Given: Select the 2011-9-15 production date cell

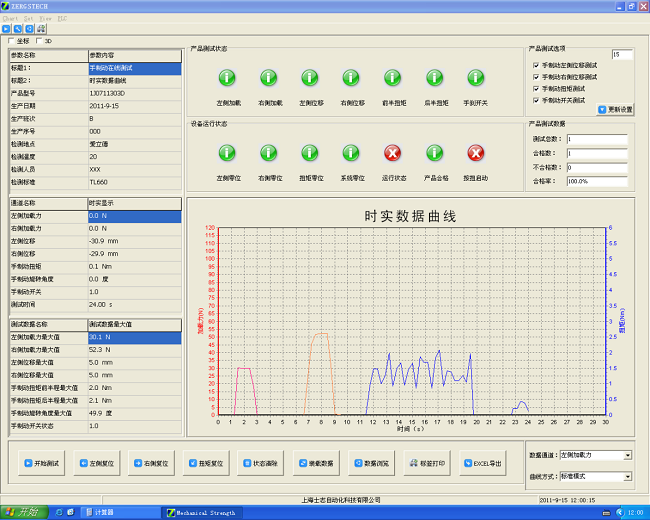Looking at the screenshot, I should pos(135,106).
